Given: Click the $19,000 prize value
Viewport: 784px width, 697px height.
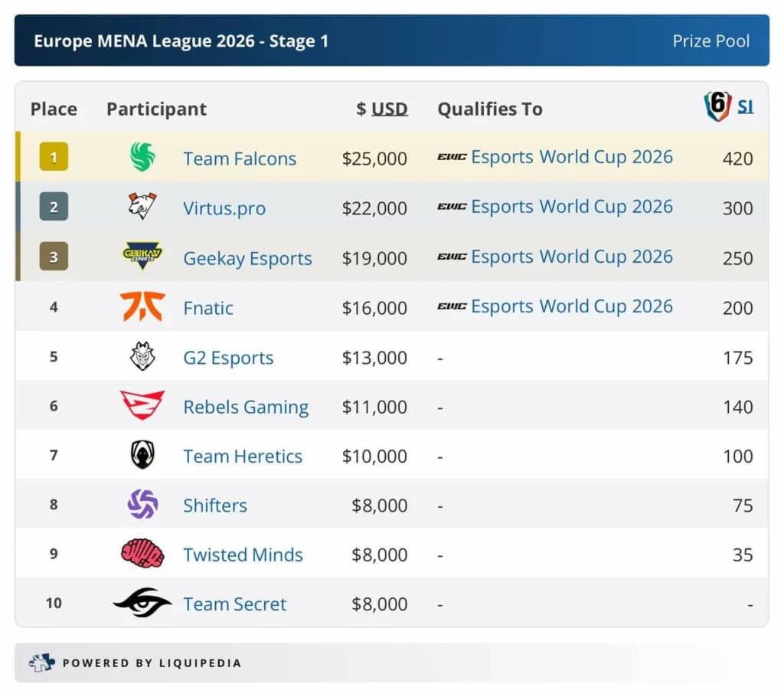Looking at the screenshot, I should (x=374, y=258).
